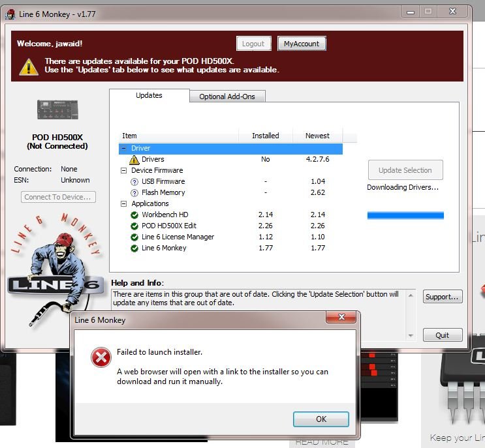Switch to the Optional Add-Ons tab
The height and width of the screenshot is (448, 485).
[227, 97]
